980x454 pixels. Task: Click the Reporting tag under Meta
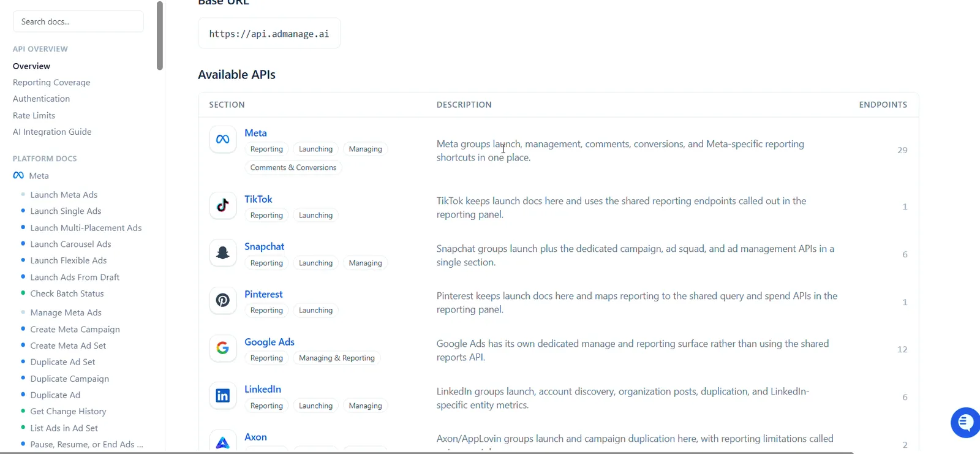click(266, 149)
